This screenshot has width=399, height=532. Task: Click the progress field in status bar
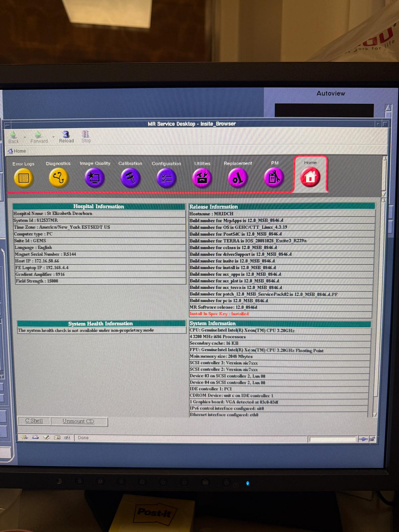click(x=333, y=439)
